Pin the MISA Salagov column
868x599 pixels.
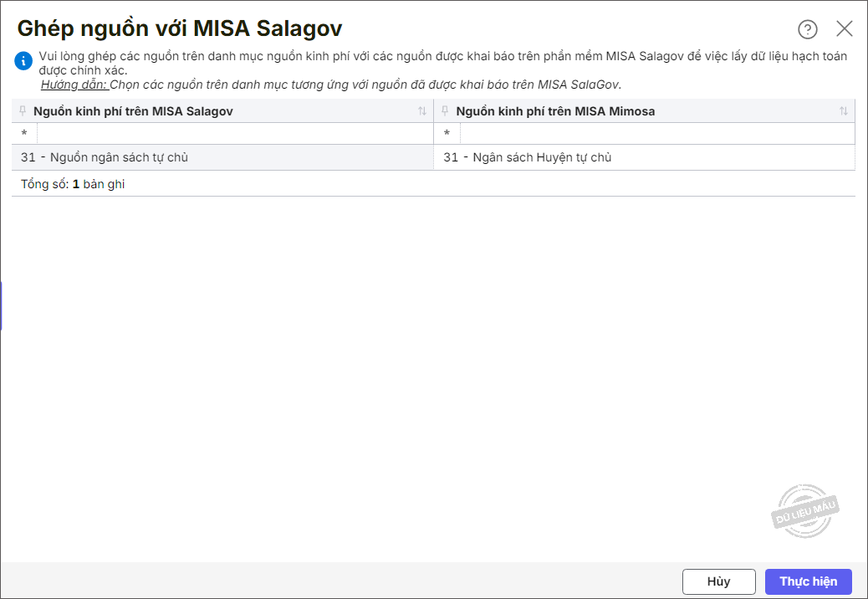23,111
